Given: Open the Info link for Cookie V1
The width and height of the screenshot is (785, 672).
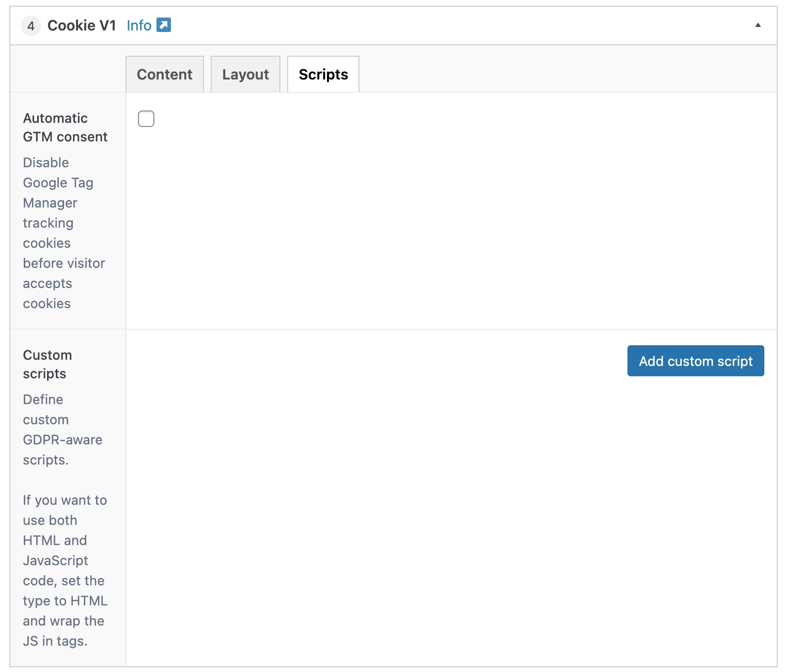Looking at the screenshot, I should coord(139,25).
